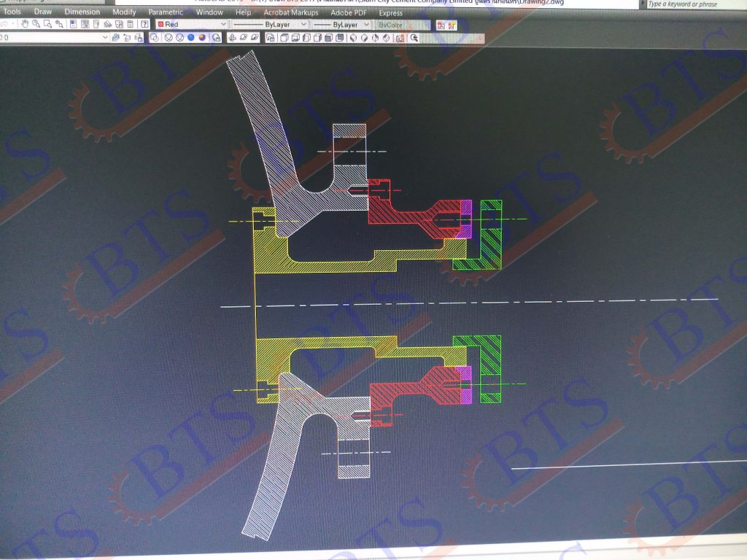Click Make Object's Layer Current icon
This screenshot has height=560, width=747.
116,37
